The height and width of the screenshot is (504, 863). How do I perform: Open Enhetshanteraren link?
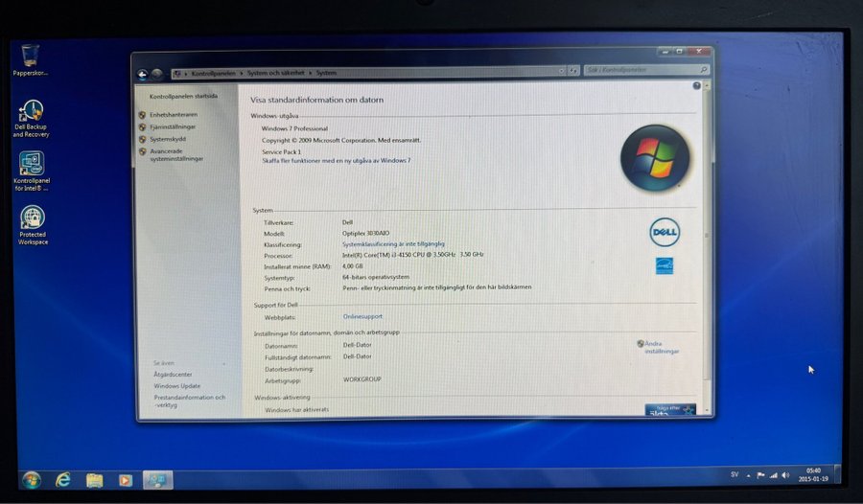[174, 115]
